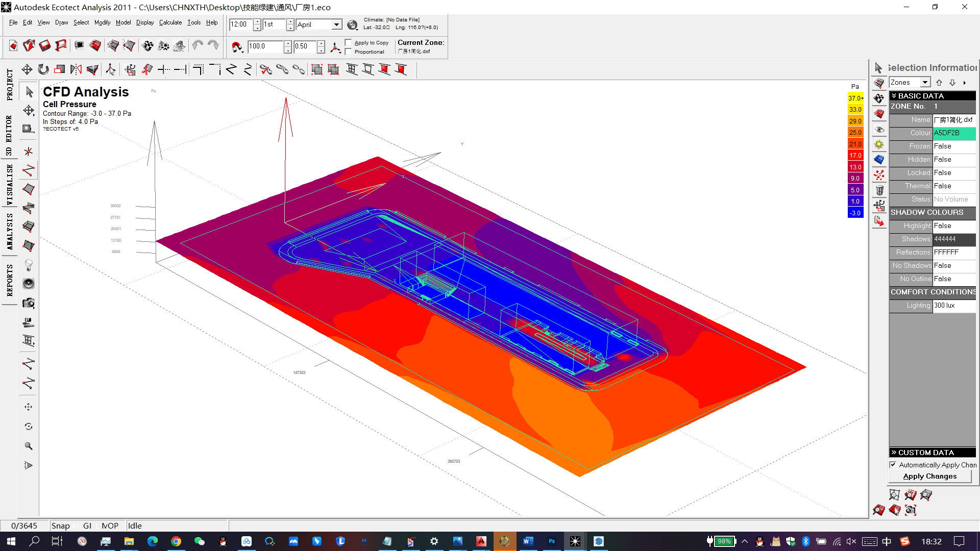Enable the Apply to Copy checkbox
This screenshot has width=980, height=551.
click(x=348, y=43)
